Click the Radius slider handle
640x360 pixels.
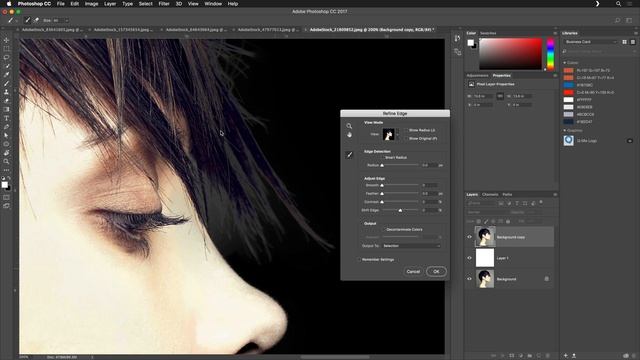pos(382,165)
